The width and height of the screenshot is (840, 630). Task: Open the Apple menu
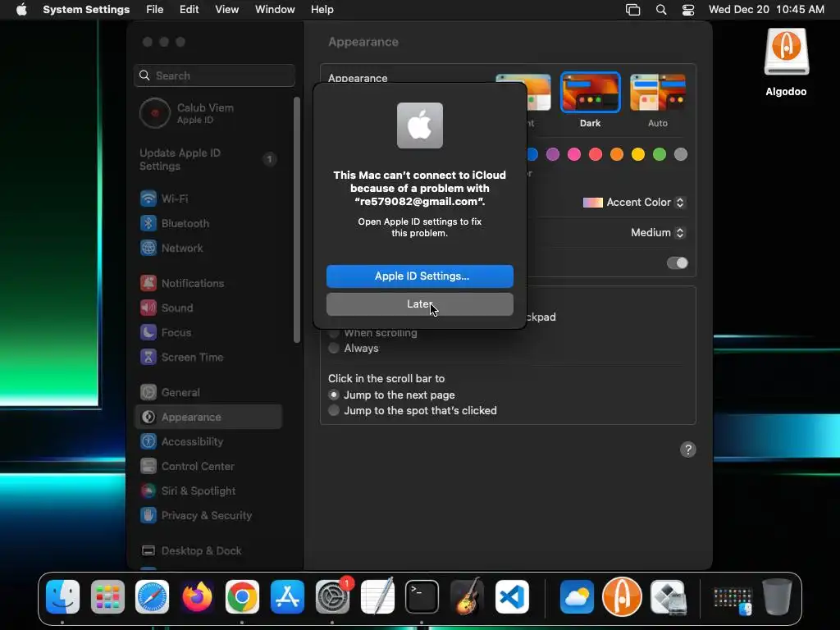point(21,10)
